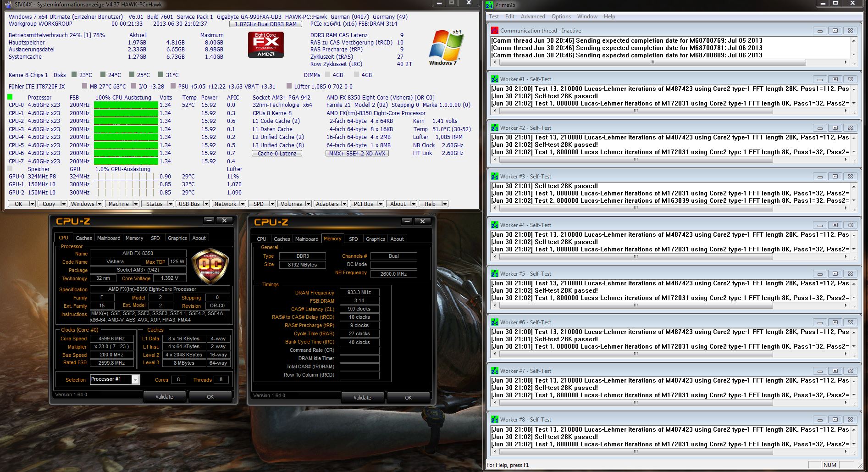Click the Fühler ITE IT8720F-JX label
Screen dimensions: 868x472
tap(37, 86)
